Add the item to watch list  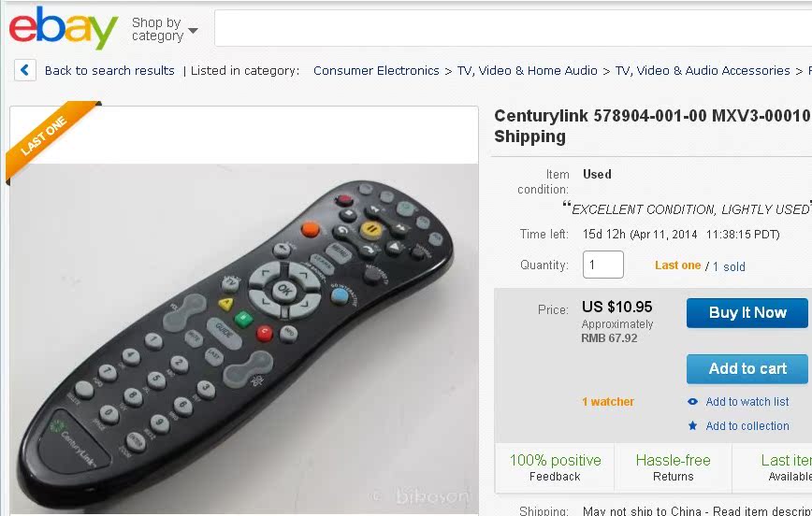(747, 402)
